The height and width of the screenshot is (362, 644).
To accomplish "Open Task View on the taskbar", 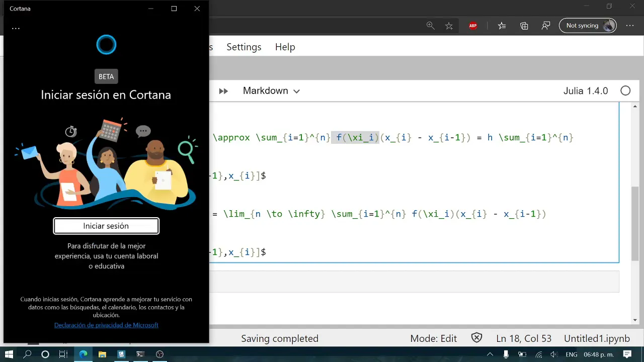I will pos(63,354).
